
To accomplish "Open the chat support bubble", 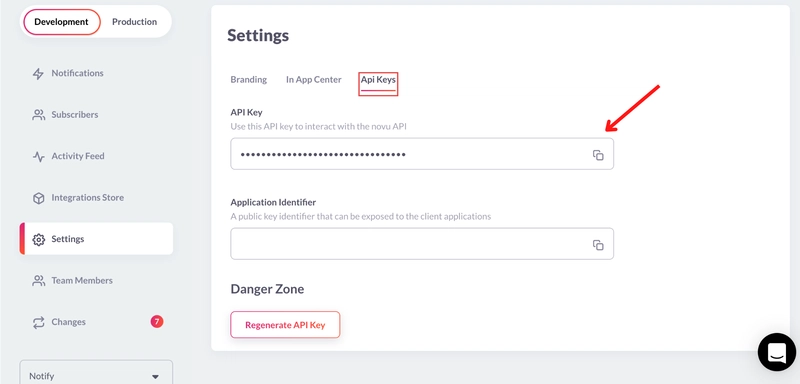I will point(777,352).
